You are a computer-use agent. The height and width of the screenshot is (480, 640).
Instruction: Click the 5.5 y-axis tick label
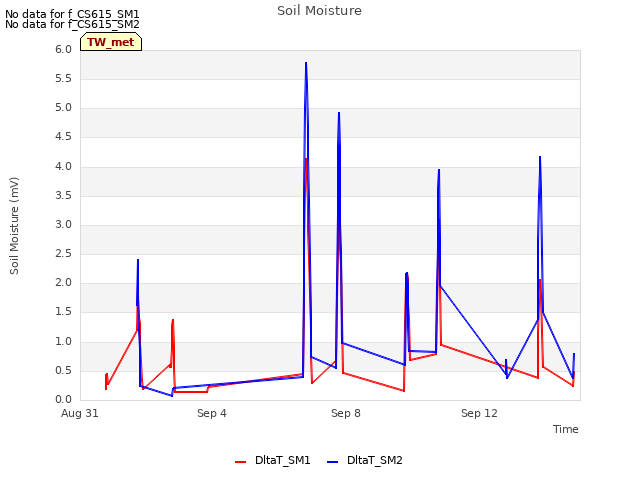[x=63, y=78]
